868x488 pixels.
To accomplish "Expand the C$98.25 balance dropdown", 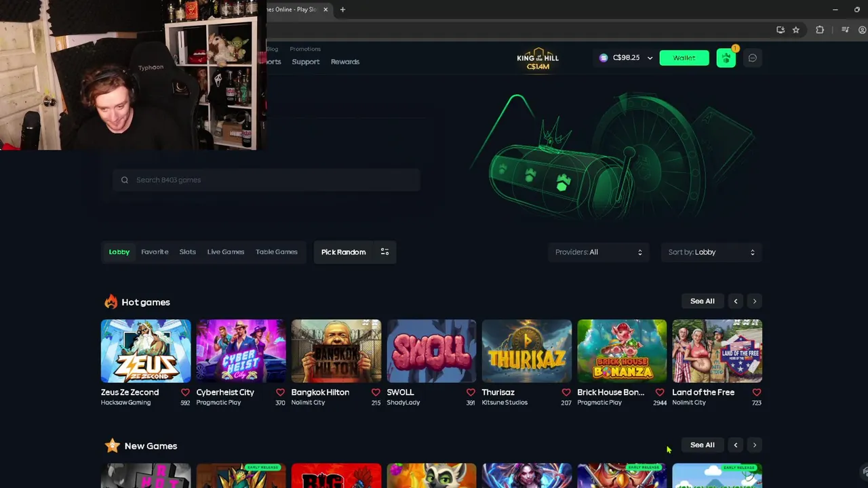I will coord(650,58).
